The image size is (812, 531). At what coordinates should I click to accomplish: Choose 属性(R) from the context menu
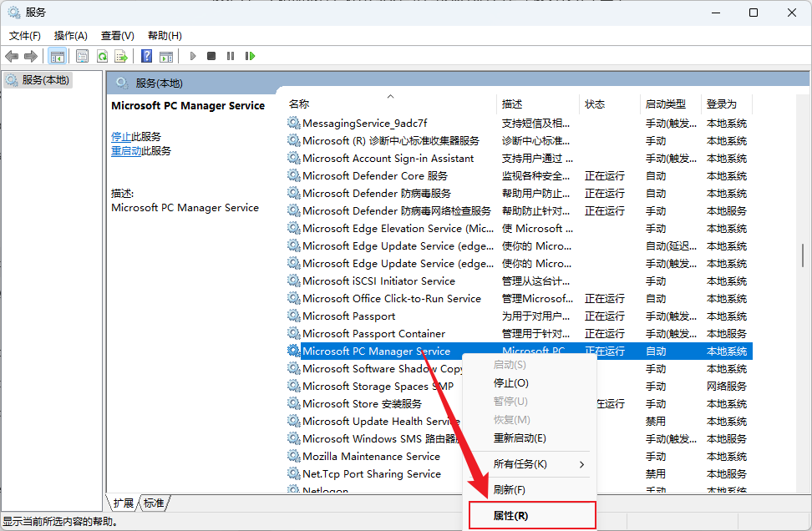[x=510, y=516]
